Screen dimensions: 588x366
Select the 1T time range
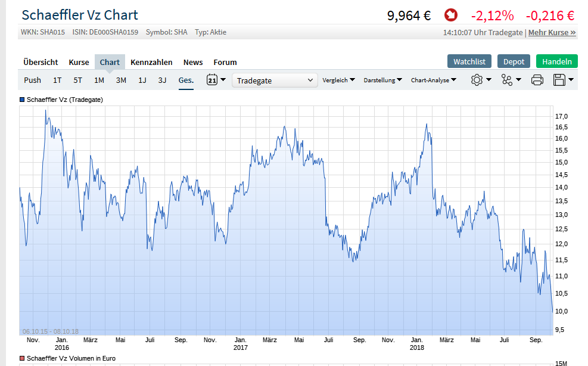pos(57,80)
